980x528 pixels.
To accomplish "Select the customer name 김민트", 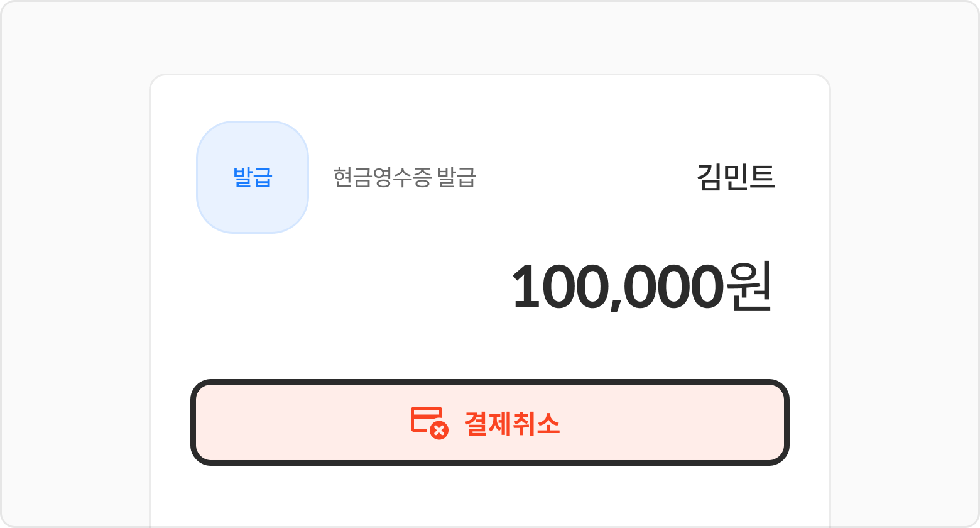I will (736, 177).
